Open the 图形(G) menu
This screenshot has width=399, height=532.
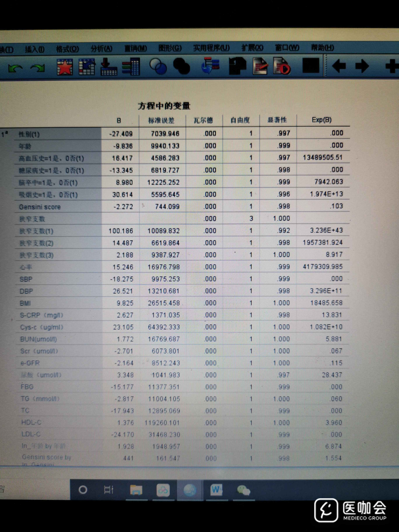tap(170, 48)
